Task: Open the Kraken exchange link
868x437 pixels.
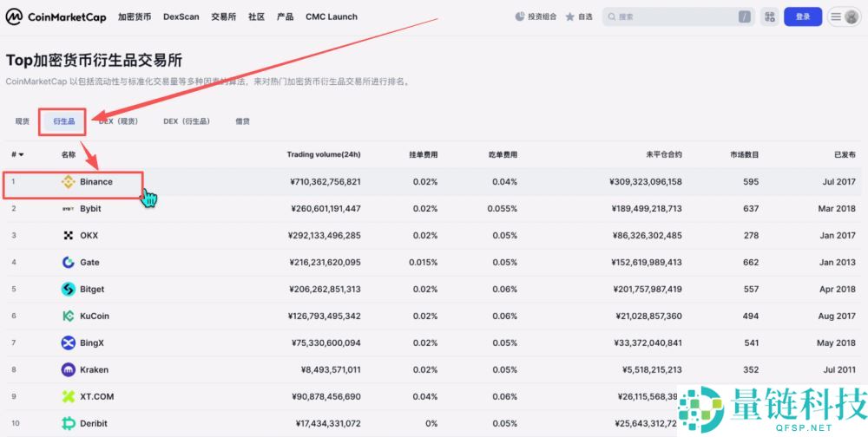Action: coord(94,370)
